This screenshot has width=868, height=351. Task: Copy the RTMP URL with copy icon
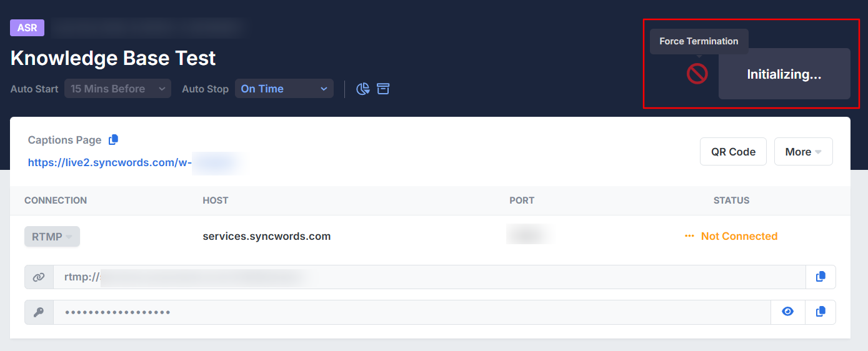click(821, 277)
